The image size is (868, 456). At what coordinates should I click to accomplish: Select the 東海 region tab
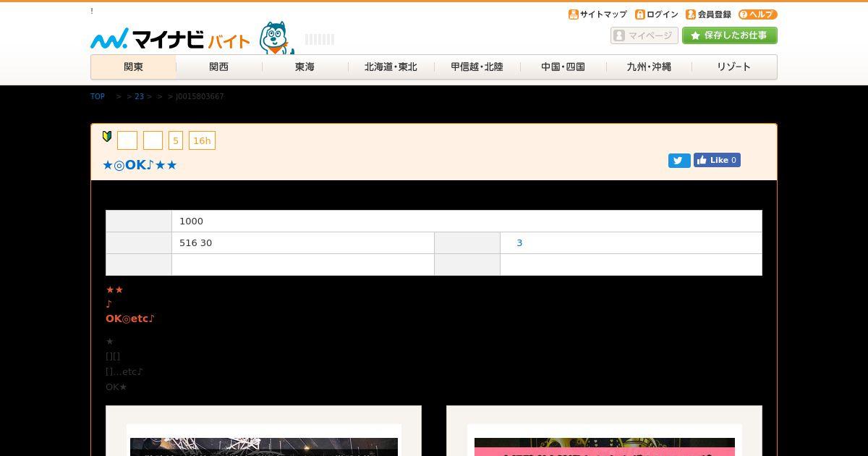click(305, 67)
